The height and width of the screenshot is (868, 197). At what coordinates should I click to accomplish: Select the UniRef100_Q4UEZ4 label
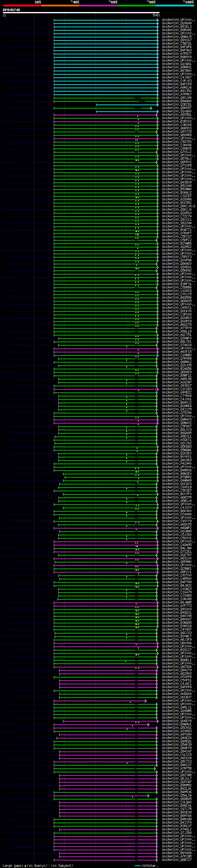(177, 738)
